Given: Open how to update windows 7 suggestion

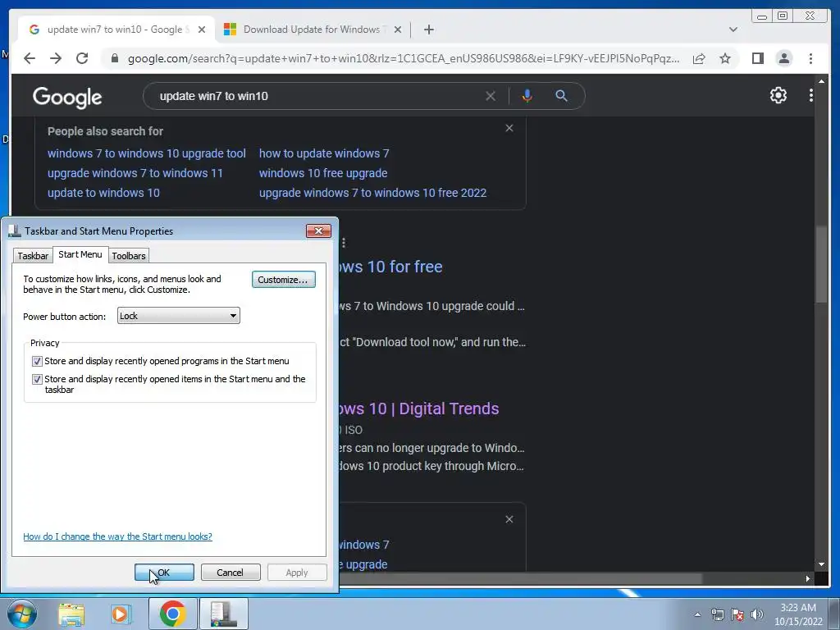Looking at the screenshot, I should pyautogui.click(x=324, y=153).
